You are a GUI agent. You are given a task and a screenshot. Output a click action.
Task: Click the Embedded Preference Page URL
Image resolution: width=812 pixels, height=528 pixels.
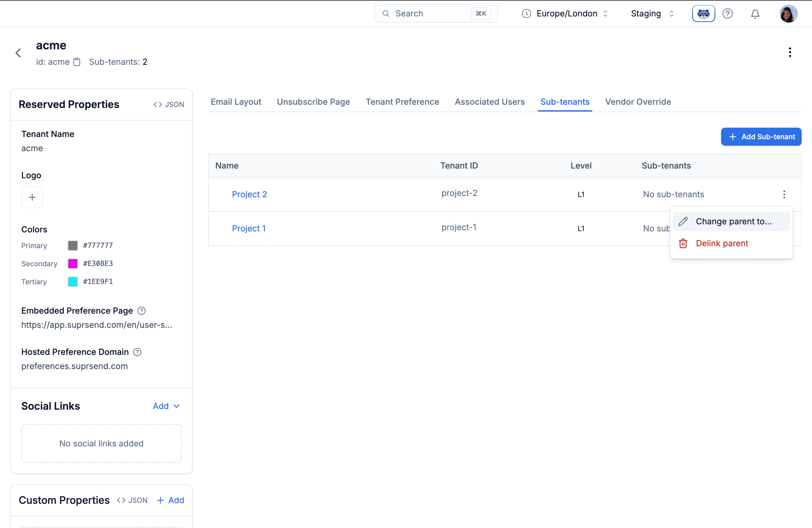(x=97, y=325)
